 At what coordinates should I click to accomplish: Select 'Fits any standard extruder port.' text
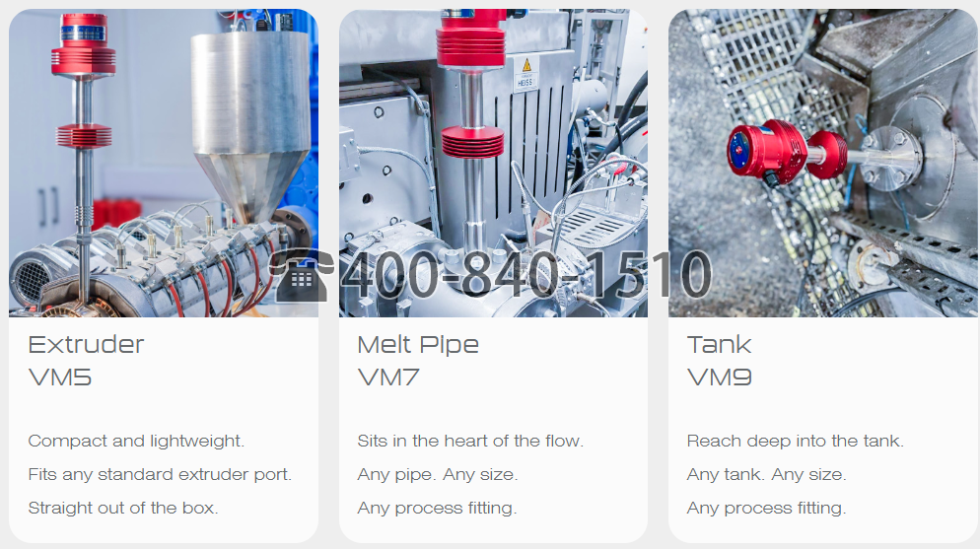tap(160, 475)
